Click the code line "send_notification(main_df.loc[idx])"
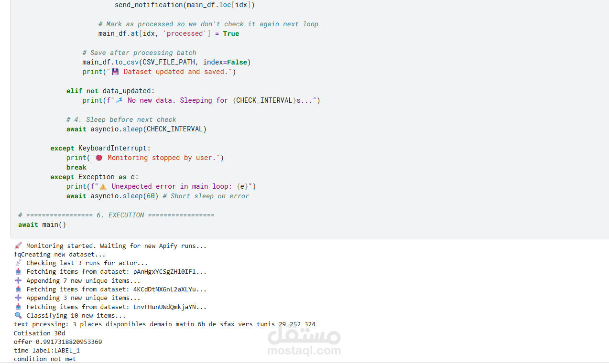This screenshot has height=364, width=609. tap(185, 5)
